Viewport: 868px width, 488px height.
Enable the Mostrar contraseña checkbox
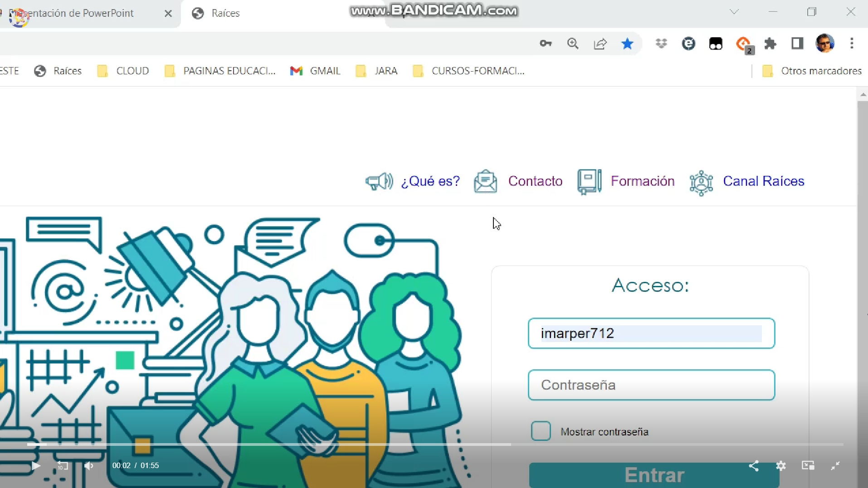541,431
